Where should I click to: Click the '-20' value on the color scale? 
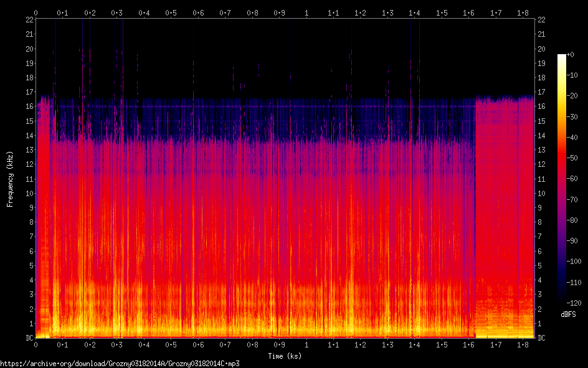(x=572, y=96)
